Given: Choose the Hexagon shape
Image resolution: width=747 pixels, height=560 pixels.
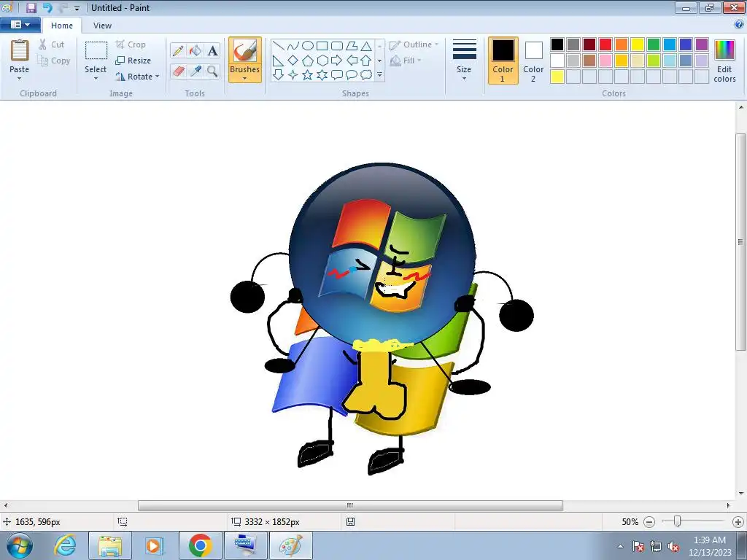Looking at the screenshot, I should (x=322, y=61).
